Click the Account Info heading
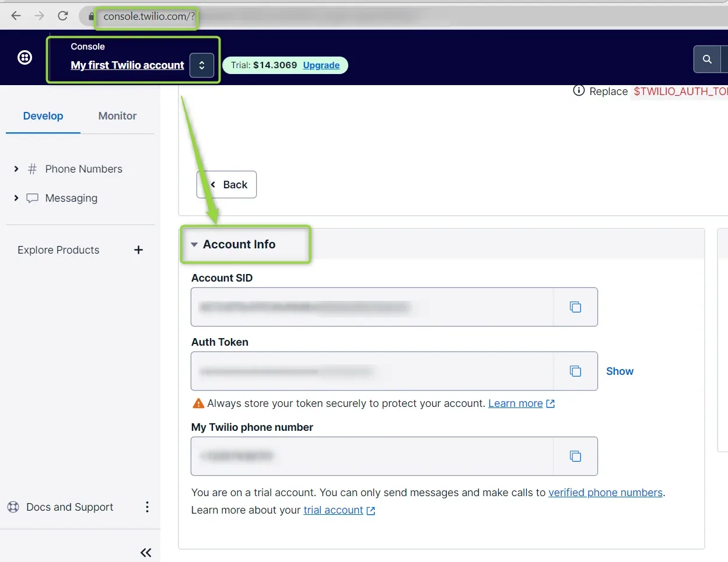728x562 pixels. 239,244
